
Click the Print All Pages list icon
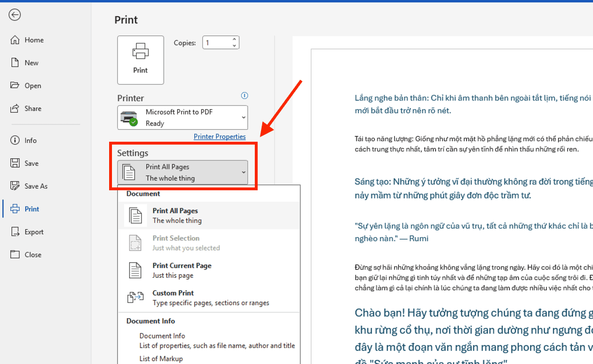[x=135, y=215]
